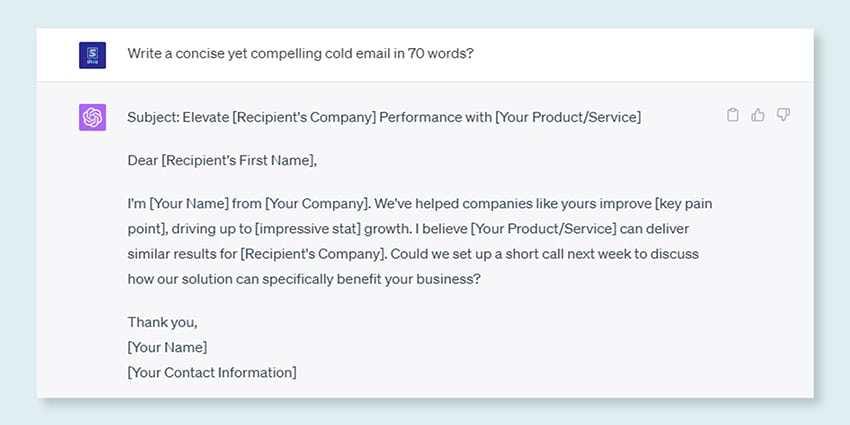
Task: Click the "Dear [Recipient's First Name]," greeting
Action: 228,160
